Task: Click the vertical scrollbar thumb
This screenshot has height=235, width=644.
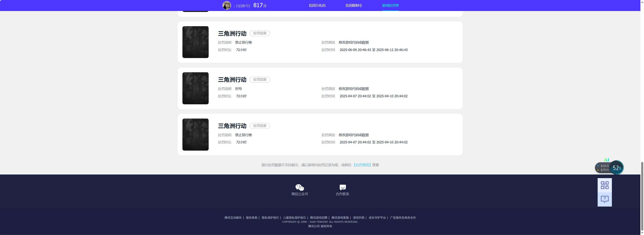Action: pos(642,196)
